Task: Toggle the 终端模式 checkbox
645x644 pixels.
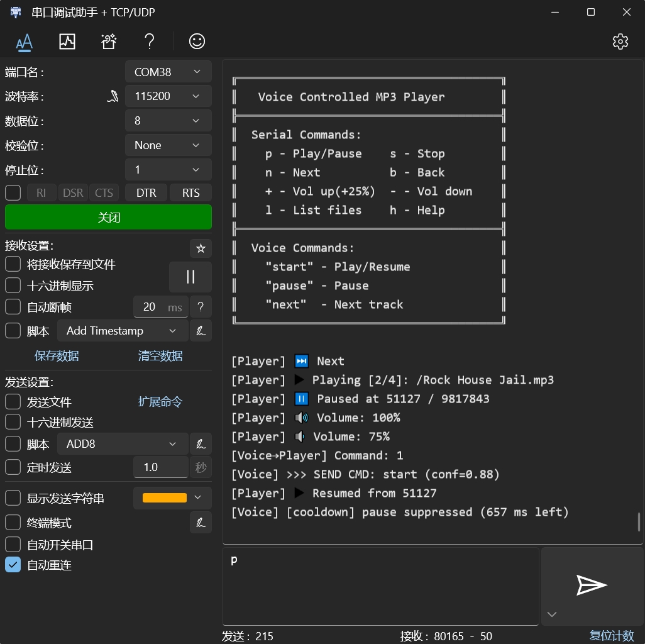Action: 13,523
